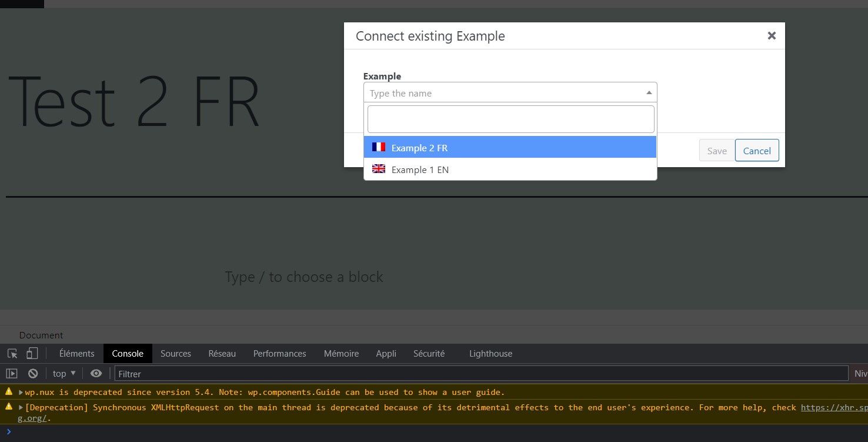Open the Example name select dropdown arrow
The image size is (868, 442).
[649, 93]
